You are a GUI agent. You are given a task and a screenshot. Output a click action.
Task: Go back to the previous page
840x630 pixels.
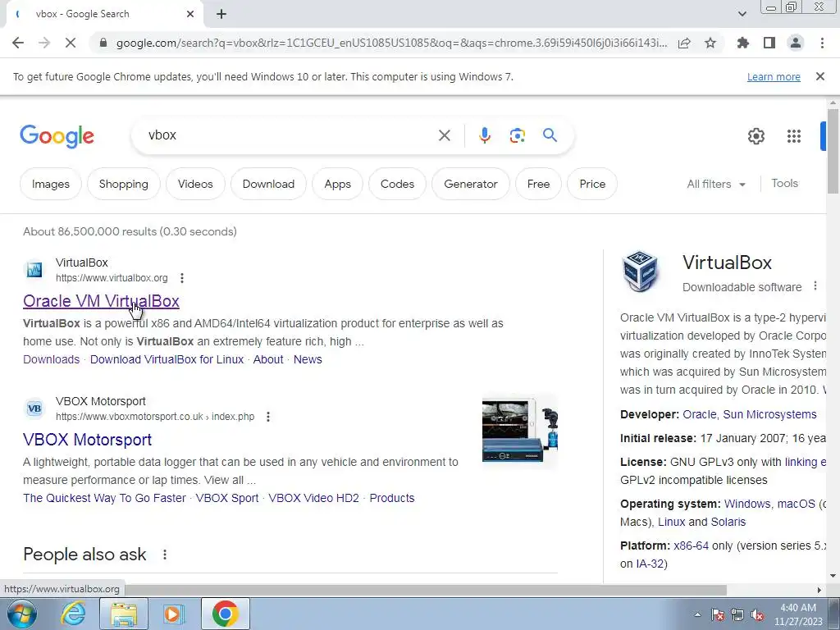pyautogui.click(x=18, y=43)
